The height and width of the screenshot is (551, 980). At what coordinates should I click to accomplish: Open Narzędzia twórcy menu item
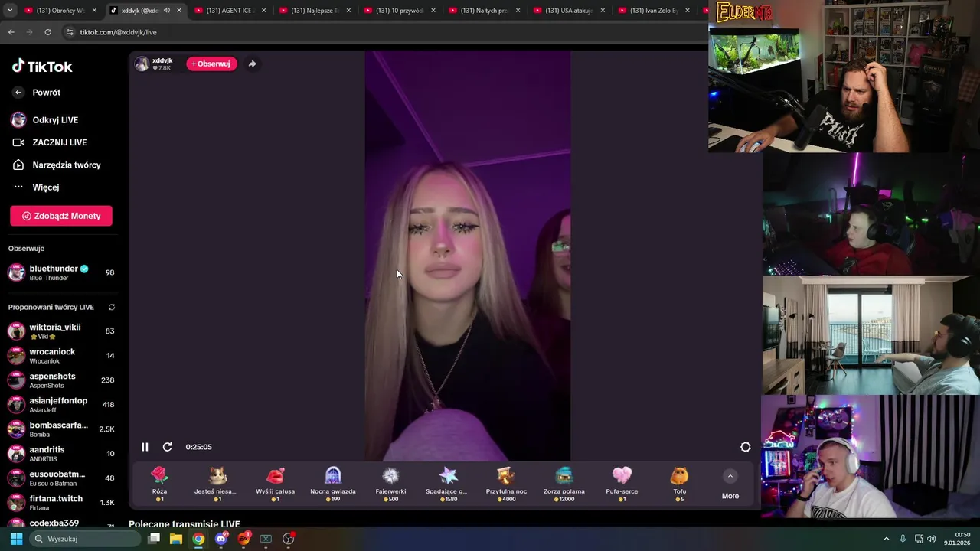57,165
